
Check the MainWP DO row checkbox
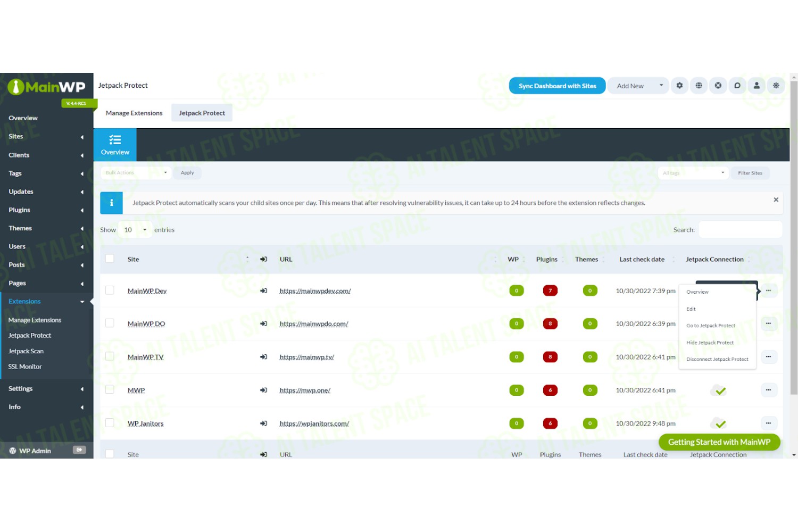pyautogui.click(x=110, y=323)
